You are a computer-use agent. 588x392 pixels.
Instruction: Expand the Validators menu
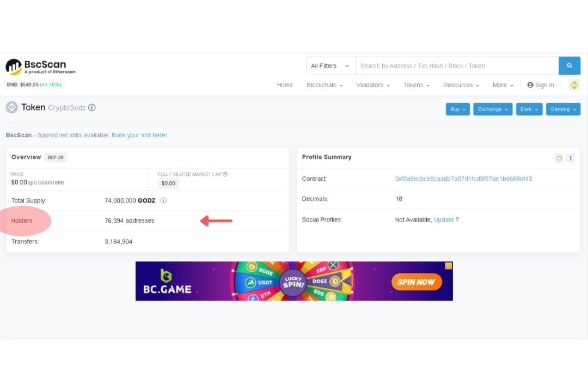(373, 85)
